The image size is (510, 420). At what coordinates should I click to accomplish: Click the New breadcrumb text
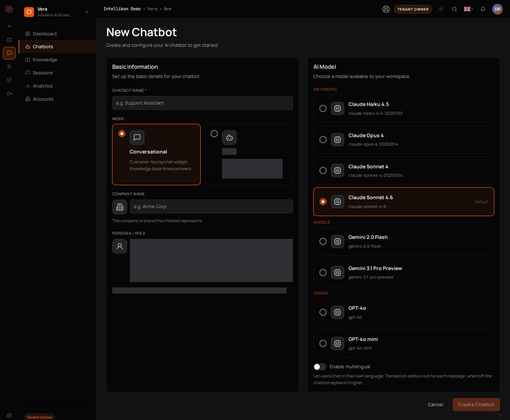[x=168, y=9]
